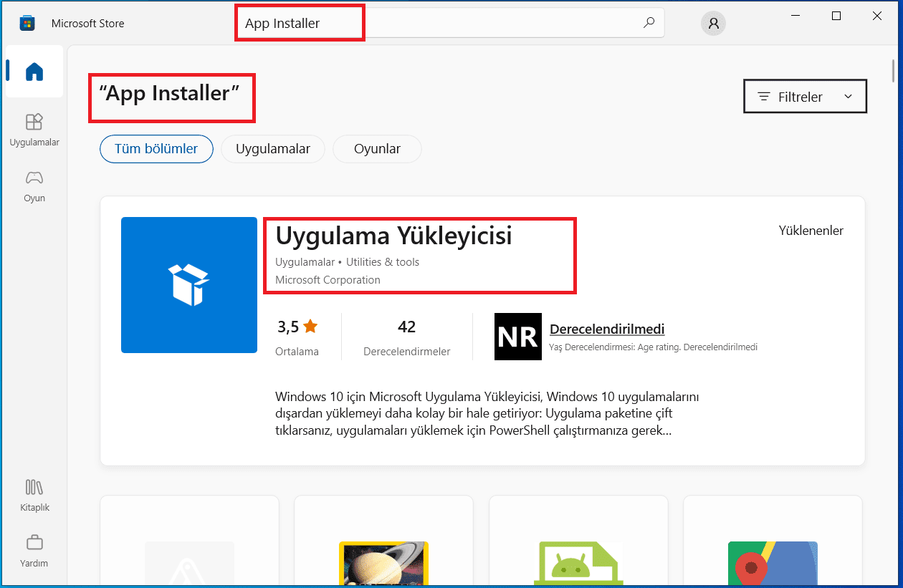Click the 3,5 Ortalama rating value

pyautogui.click(x=297, y=337)
